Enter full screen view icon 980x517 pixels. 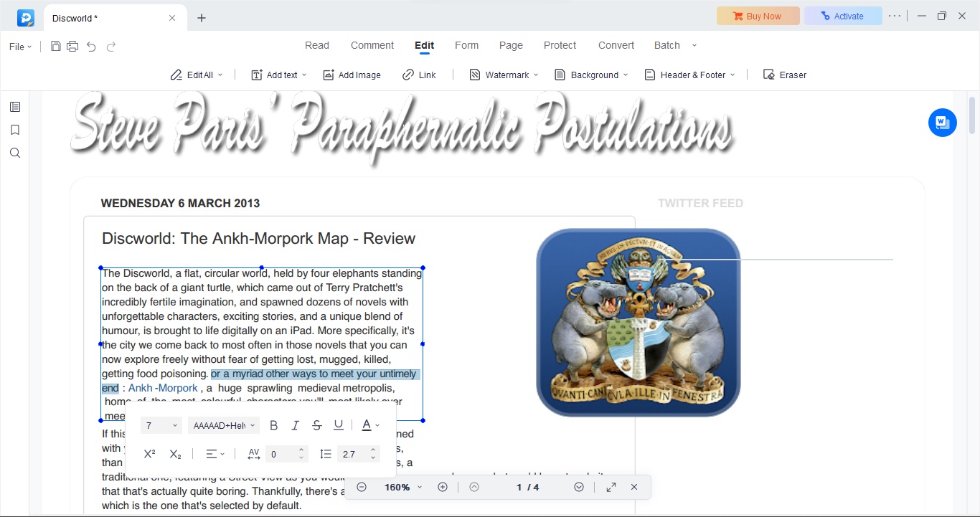[x=611, y=487]
